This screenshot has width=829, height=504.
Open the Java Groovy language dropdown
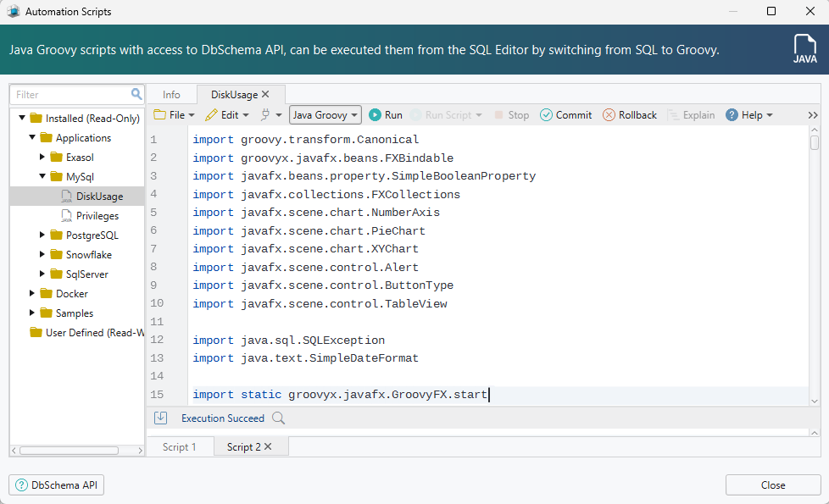[x=325, y=114]
